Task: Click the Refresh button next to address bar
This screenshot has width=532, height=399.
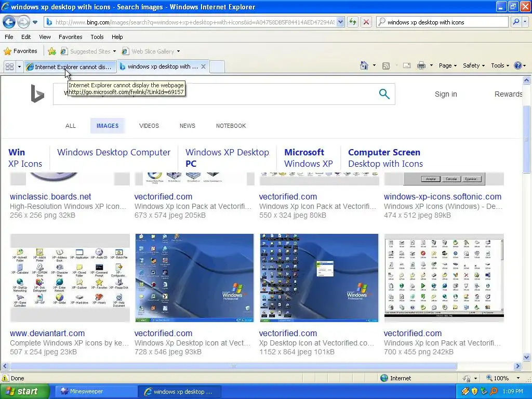Action: pos(353,22)
